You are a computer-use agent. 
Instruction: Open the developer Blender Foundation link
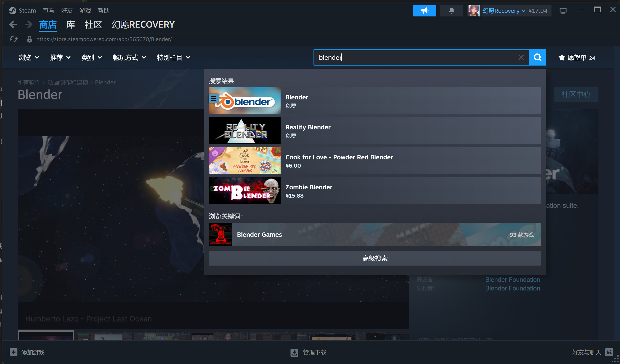click(x=513, y=279)
